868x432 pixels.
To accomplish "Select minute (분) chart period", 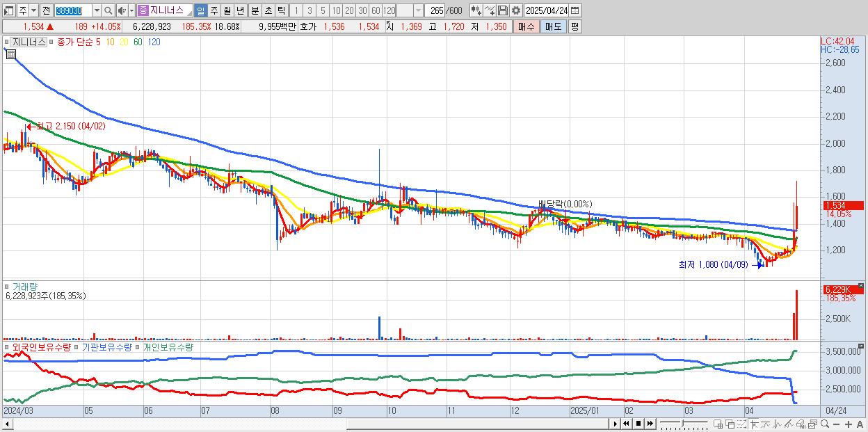I will click(x=255, y=10).
